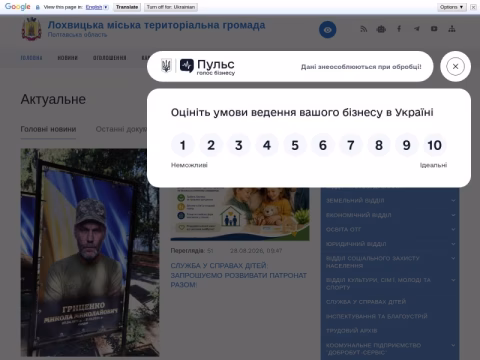Viewport: 480px width, 360px height.
Task: Open СЛУЖБА У СПРАВАХ ДІТЕЙ sidebar link
Action: 366,302
